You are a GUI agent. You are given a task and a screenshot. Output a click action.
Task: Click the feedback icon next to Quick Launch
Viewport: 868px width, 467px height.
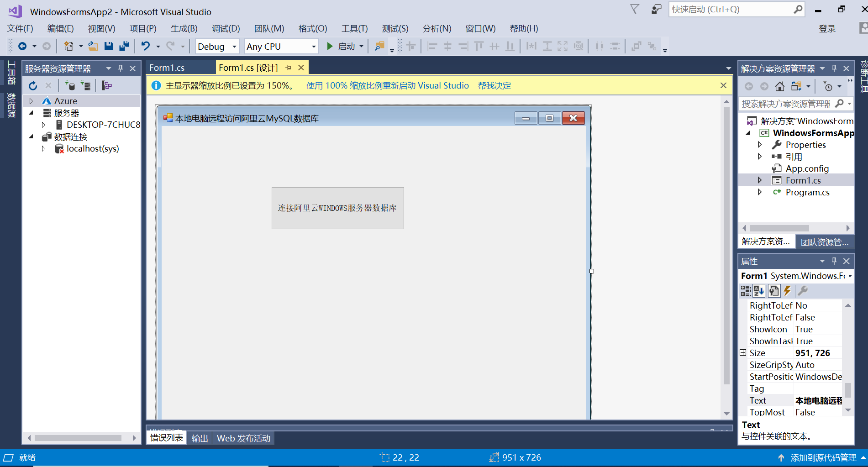656,9
